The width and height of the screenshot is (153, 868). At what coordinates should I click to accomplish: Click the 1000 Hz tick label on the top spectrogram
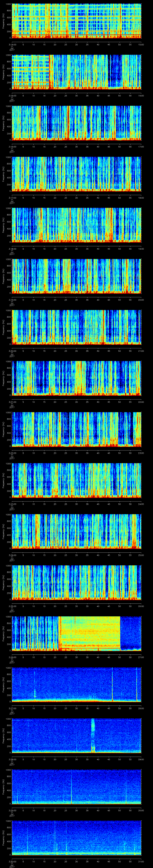[x=8, y=4]
